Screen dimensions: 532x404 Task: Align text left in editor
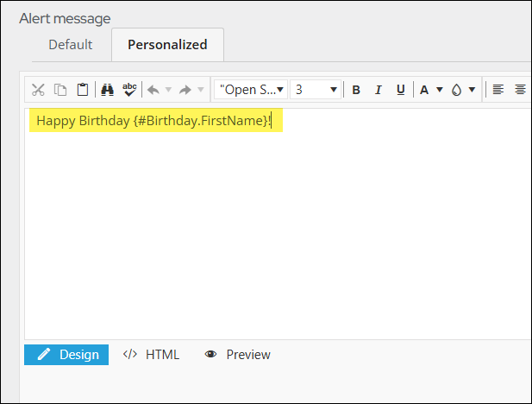click(x=498, y=90)
